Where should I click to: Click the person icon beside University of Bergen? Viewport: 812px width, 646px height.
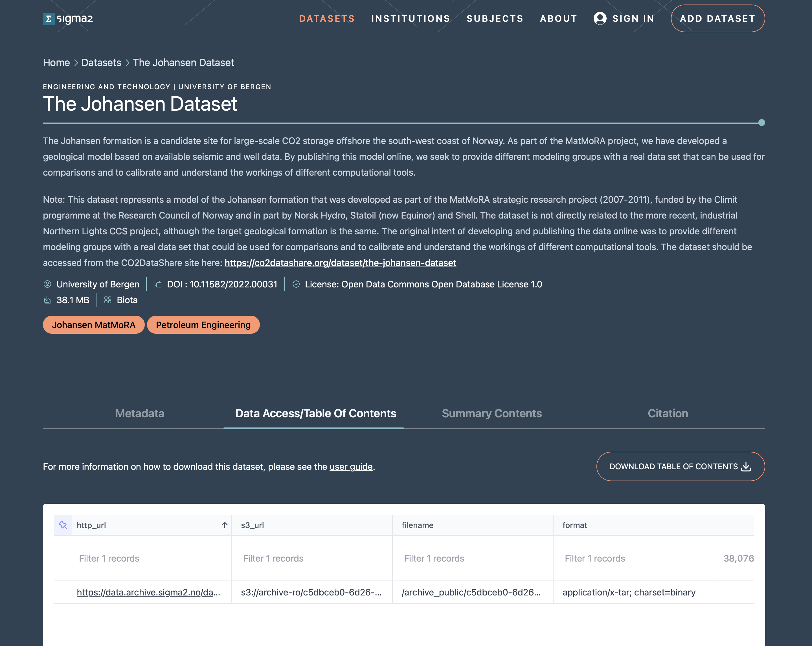(x=47, y=284)
